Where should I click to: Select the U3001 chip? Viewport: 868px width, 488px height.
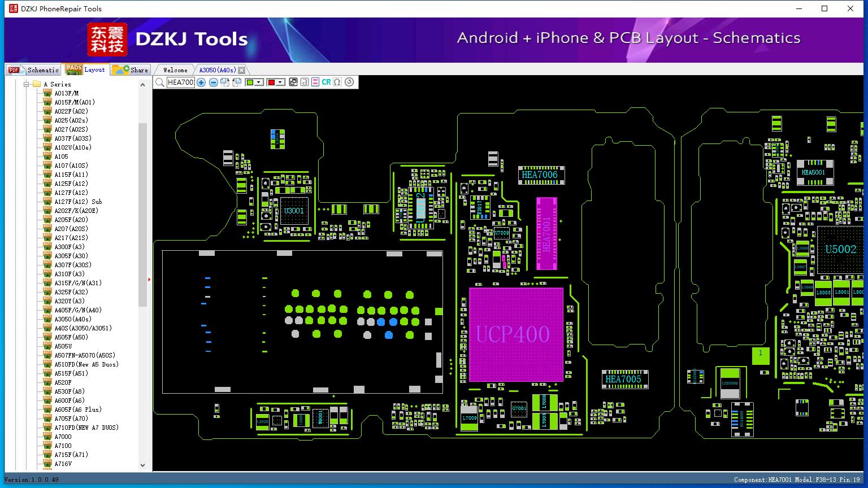(294, 211)
